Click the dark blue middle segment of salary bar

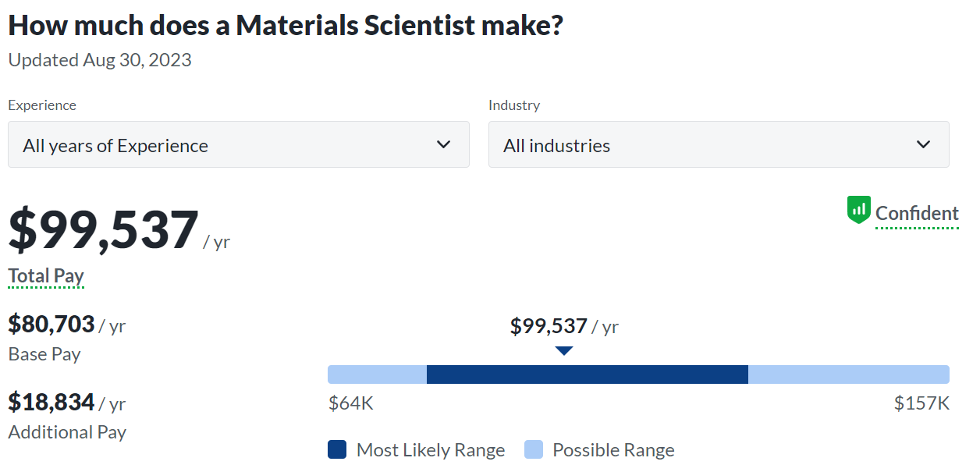587,374
